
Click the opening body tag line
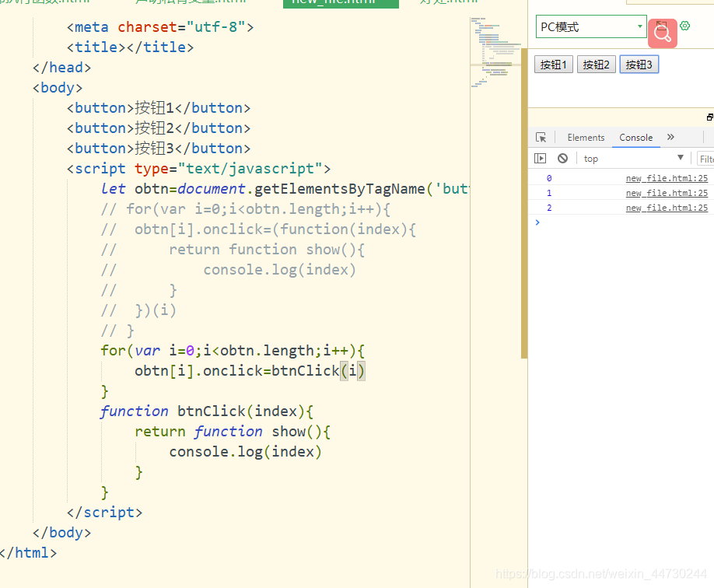tap(58, 87)
